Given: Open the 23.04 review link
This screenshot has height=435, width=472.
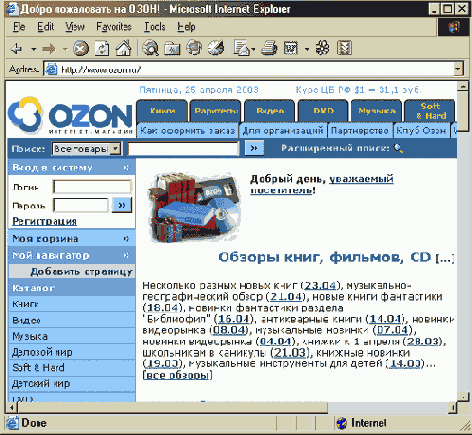Looking at the screenshot, I should [320, 286].
